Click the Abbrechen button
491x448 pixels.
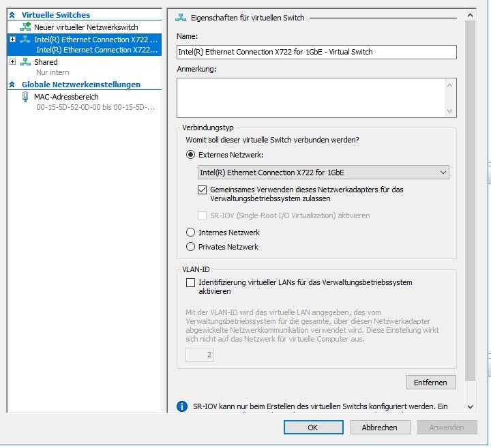point(380,428)
